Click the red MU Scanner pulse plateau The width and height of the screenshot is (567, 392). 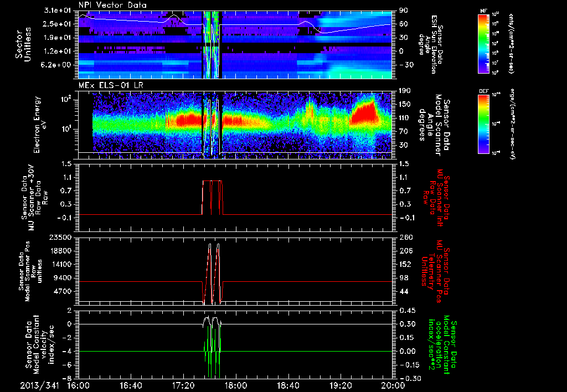212,180
